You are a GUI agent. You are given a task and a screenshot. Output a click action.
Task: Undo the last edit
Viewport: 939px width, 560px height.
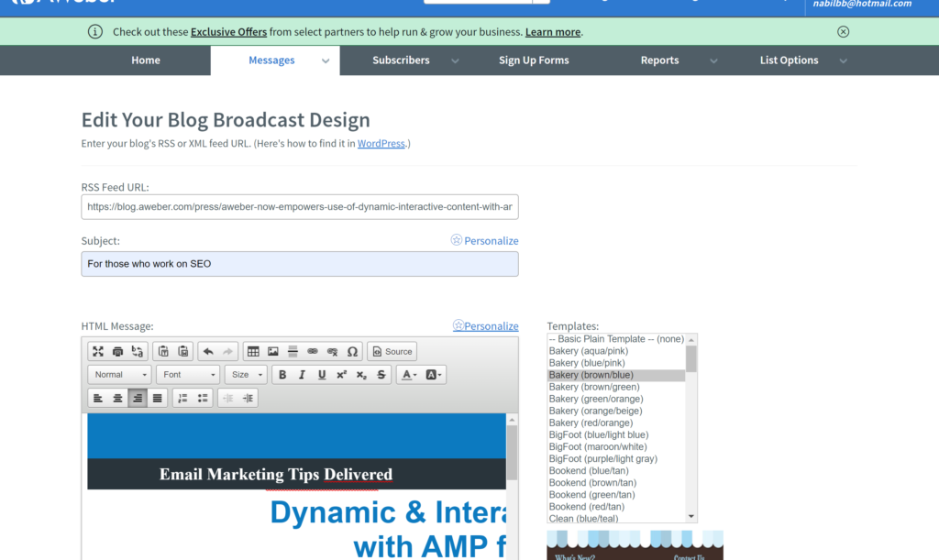click(x=208, y=351)
